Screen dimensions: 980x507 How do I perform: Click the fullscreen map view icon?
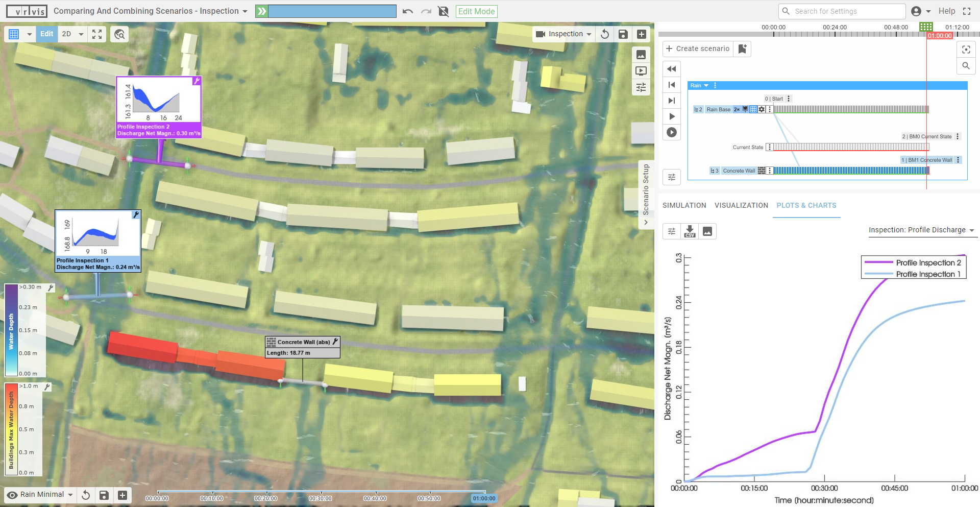click(x=97, y=34)
